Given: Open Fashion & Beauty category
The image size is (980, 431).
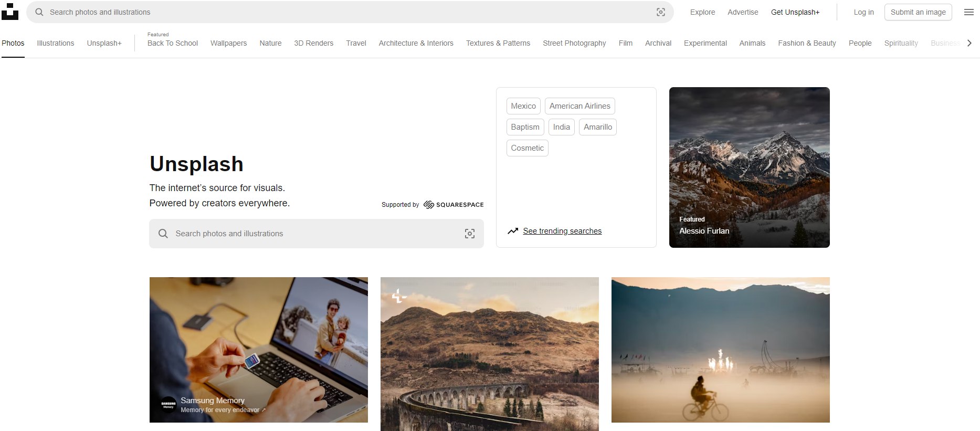Looking at the screenshot, I should coord(807,43).
